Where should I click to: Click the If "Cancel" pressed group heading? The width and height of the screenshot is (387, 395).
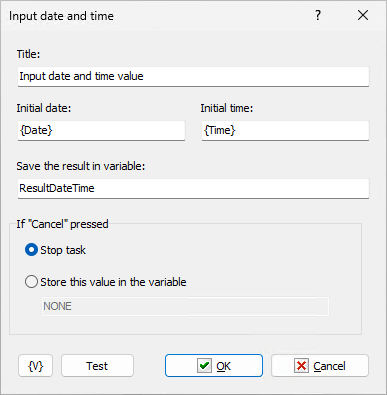62,224
